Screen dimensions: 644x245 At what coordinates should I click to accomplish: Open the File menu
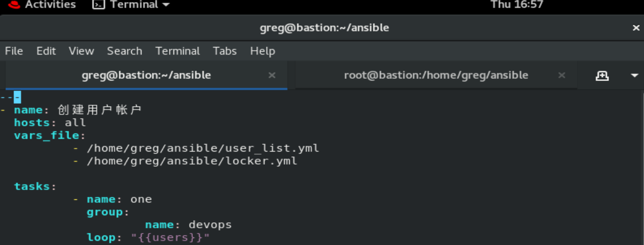pyautogui.click(x=14, y=51)
